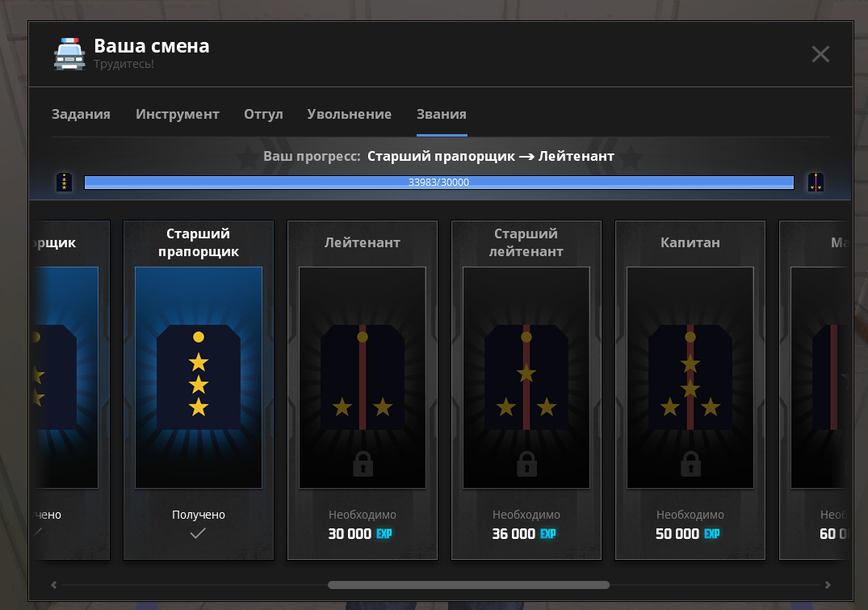This screenshot has height=610, width=868.
Task: Select the Старший лейтенант rank card image
Action: (x=526, y=378)
